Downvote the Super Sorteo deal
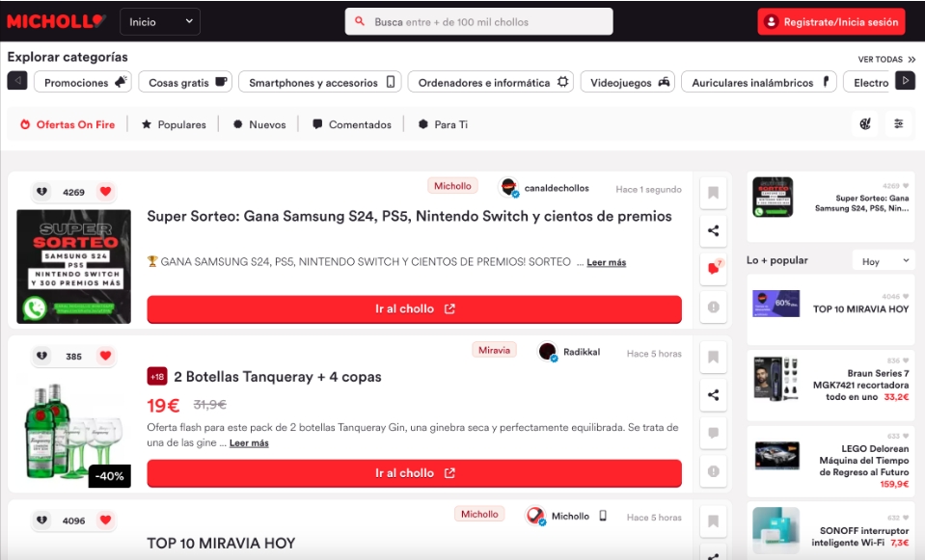 point(41,192)
